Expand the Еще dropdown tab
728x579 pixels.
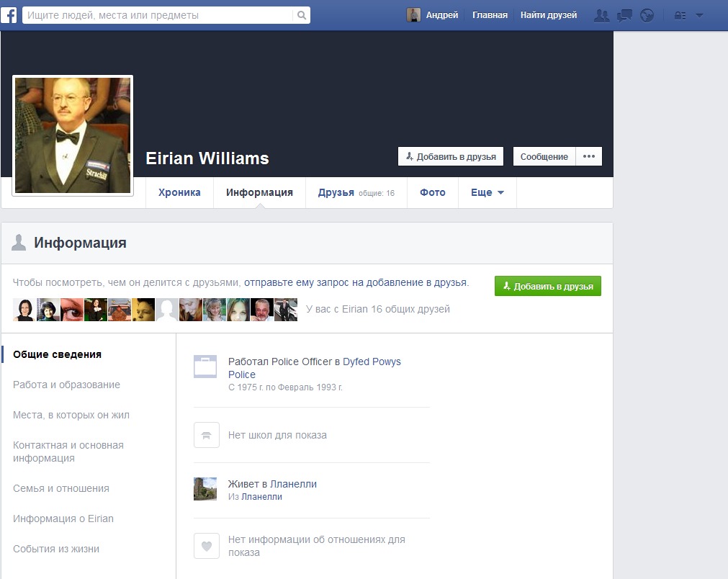point(487,192)
